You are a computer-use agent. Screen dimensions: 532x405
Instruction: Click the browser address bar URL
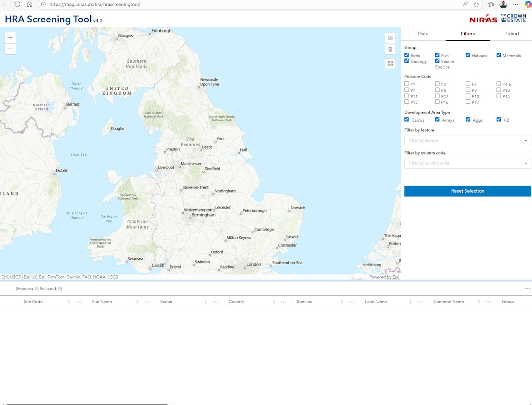95,5
